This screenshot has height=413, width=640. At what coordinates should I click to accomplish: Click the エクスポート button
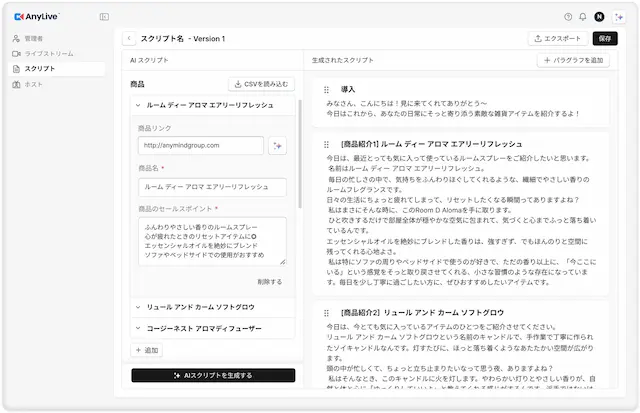click(558, 39)
